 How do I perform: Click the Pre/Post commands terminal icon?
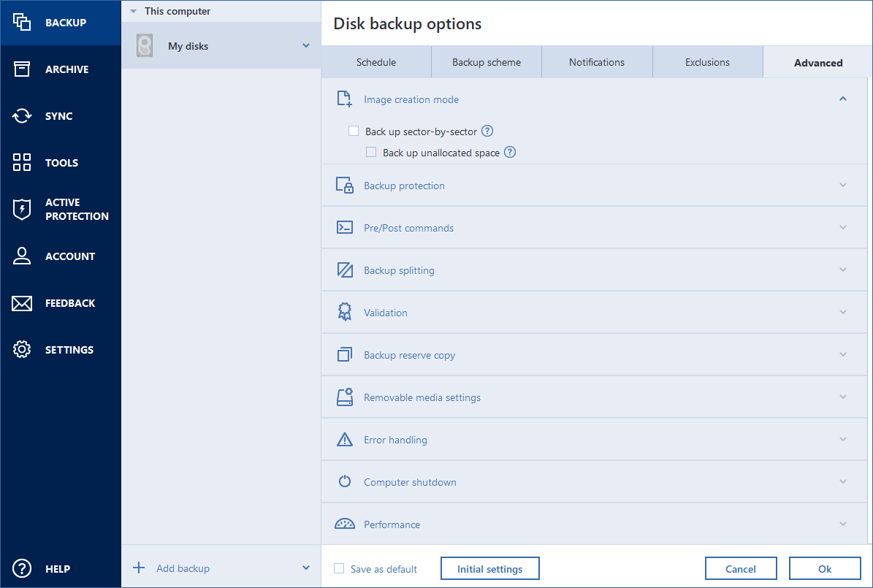click(x=344, y=228)
